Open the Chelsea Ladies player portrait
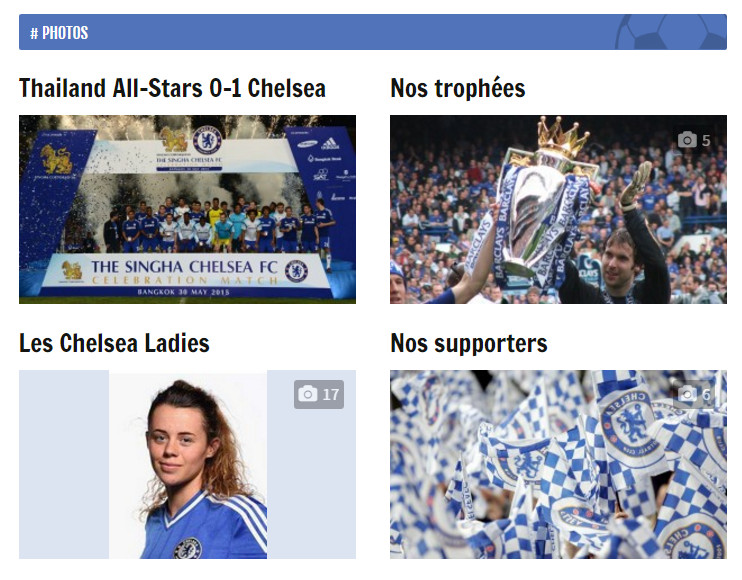The image size is (742, 580). [x=187, y=464]
